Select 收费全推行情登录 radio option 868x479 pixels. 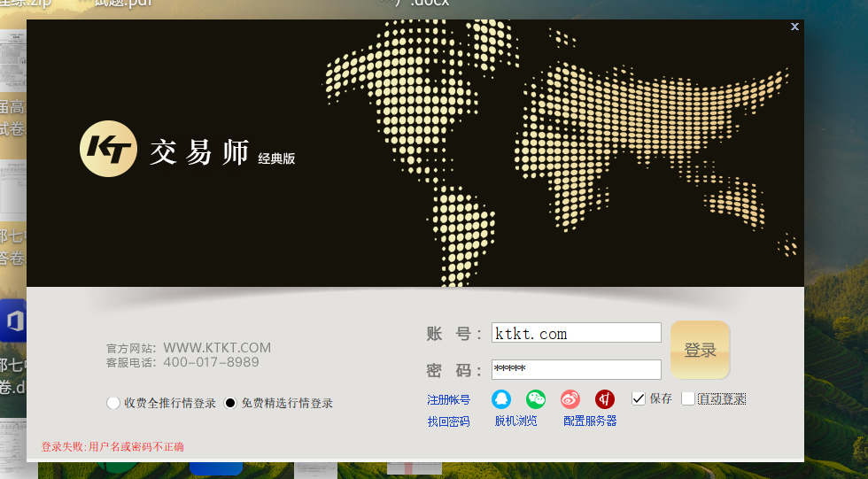pyautogui.click(x=113, y=404)
